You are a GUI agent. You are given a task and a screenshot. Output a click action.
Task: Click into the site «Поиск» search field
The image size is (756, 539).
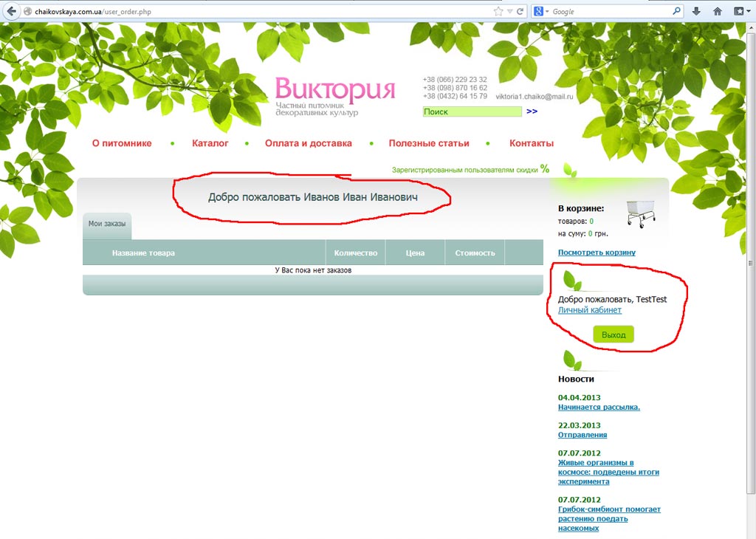(472, 111)
